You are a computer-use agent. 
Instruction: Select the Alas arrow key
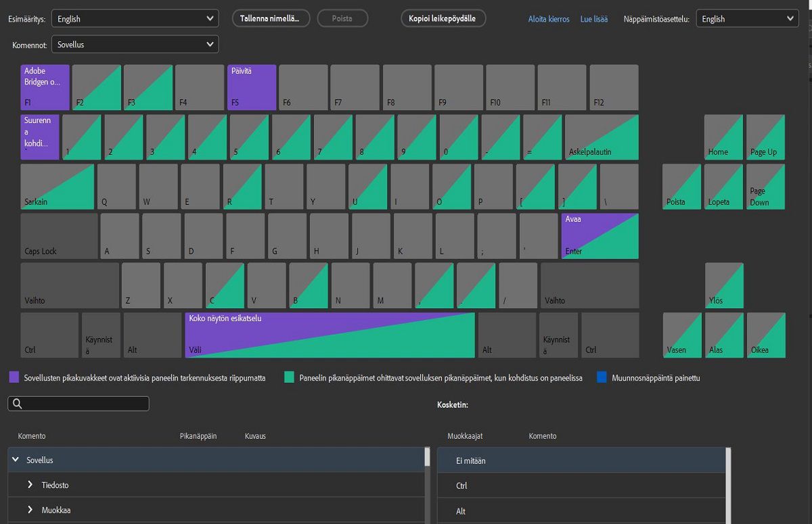(x=724, y=335)
